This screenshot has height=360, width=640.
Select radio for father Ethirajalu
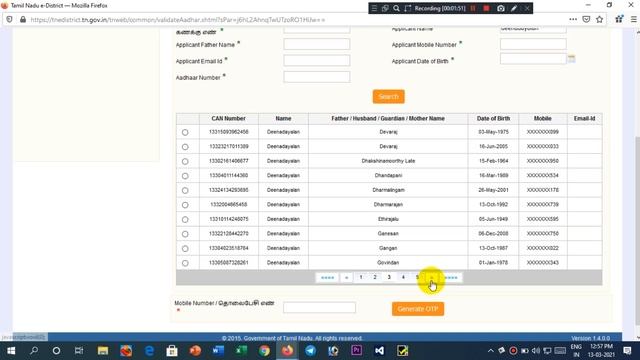tap(185, 220)
